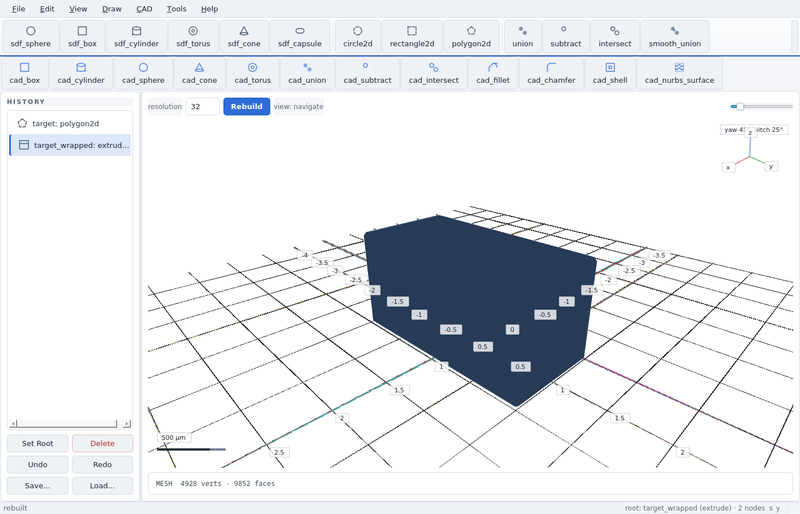Select the cad_cone tool
The height and width of the screenshot is (514, 800).
pyautogui.click(x=199, y=74)
